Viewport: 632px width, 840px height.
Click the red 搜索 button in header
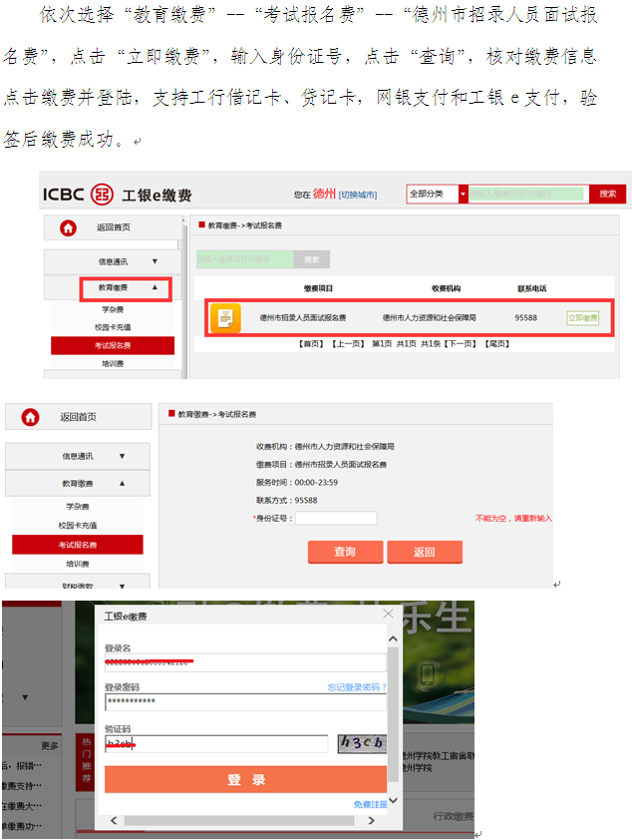click(x=607, y=194)
